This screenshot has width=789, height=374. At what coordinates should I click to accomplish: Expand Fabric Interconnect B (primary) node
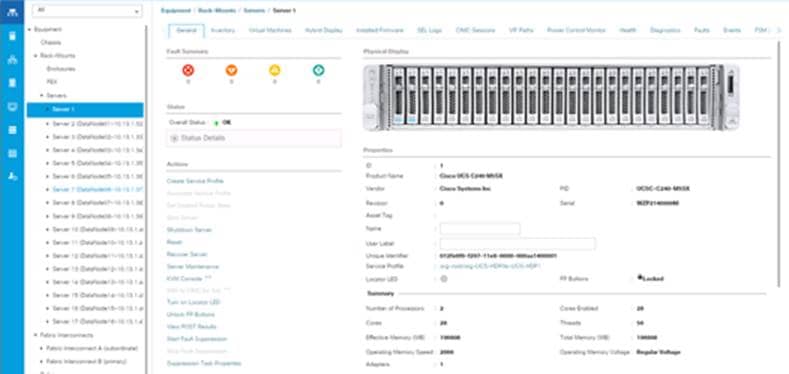(x=42, y=361)
